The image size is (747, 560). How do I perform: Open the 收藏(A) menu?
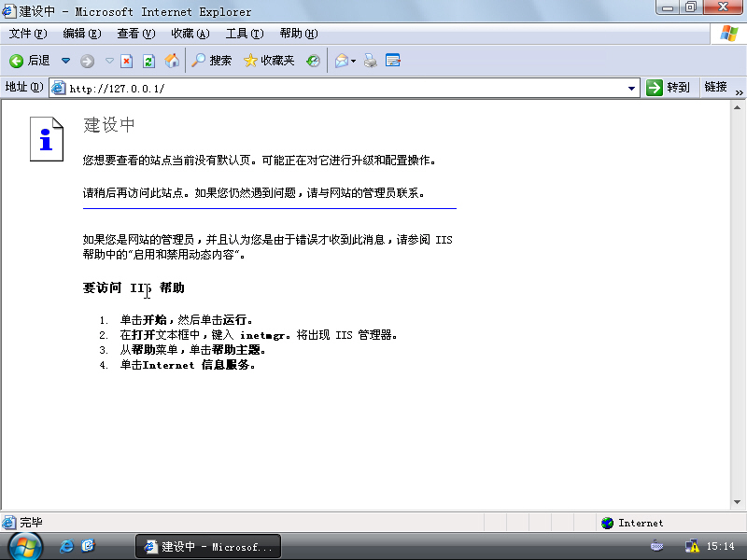[190, 34]
